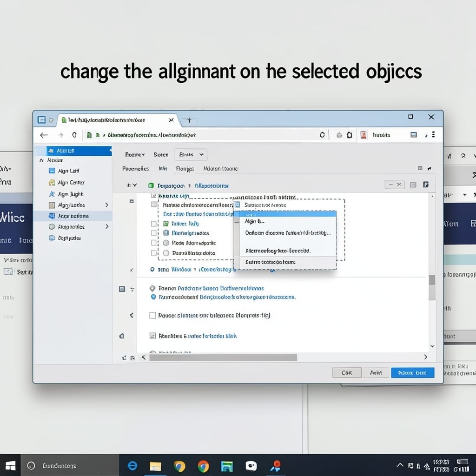Viewport: 476px width, 476px height.
Task: Click the green icon before Dunaoigoon breadcrumb
Action: (x=151, y=185)
